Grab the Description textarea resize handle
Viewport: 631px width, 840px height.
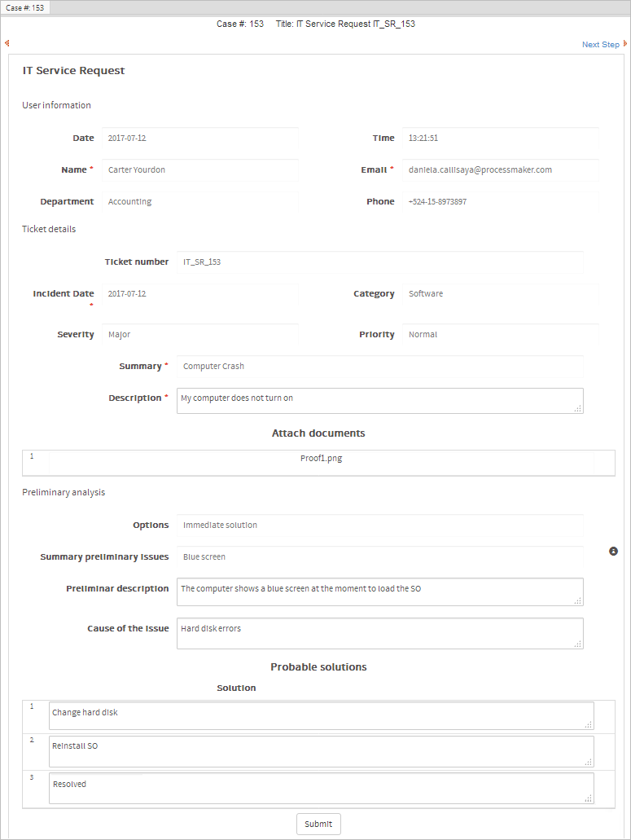(577, 408)
